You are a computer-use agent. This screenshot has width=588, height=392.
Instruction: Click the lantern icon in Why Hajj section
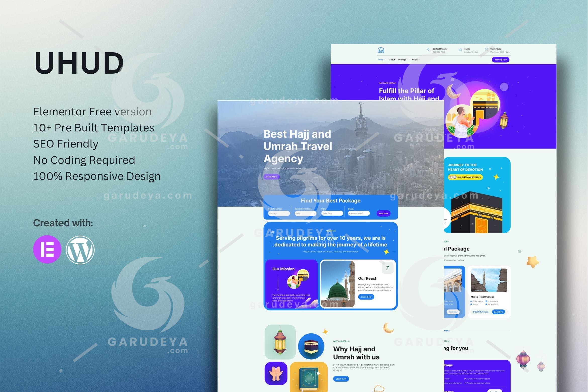tap(279, 342)
